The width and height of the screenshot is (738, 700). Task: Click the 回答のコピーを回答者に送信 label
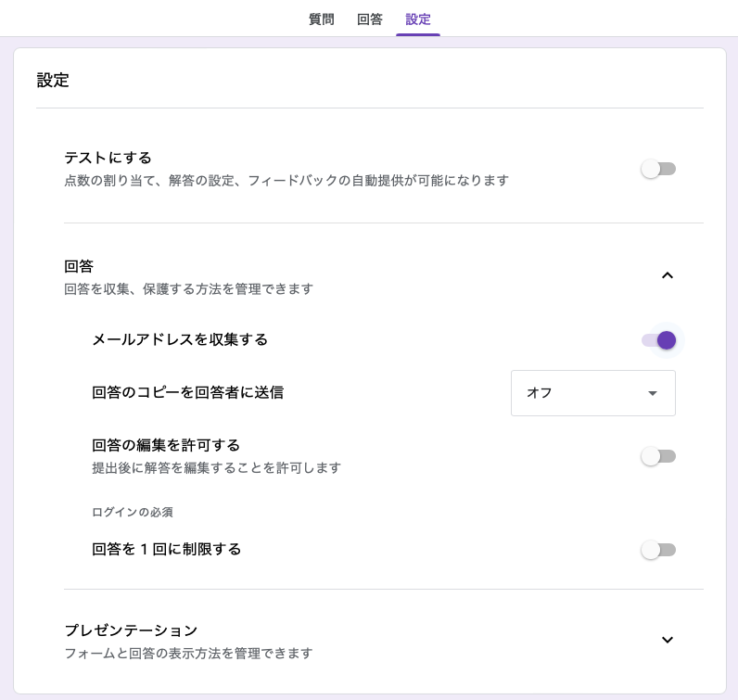click(188, 392)
